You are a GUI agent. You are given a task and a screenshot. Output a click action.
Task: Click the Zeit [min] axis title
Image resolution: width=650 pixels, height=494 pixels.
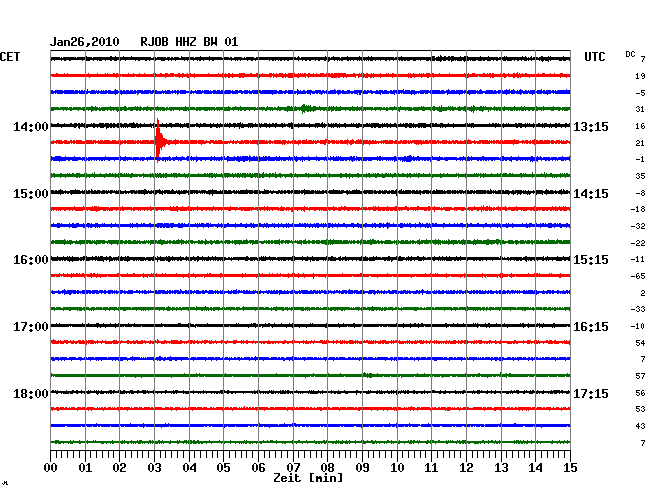click(308, 478)
